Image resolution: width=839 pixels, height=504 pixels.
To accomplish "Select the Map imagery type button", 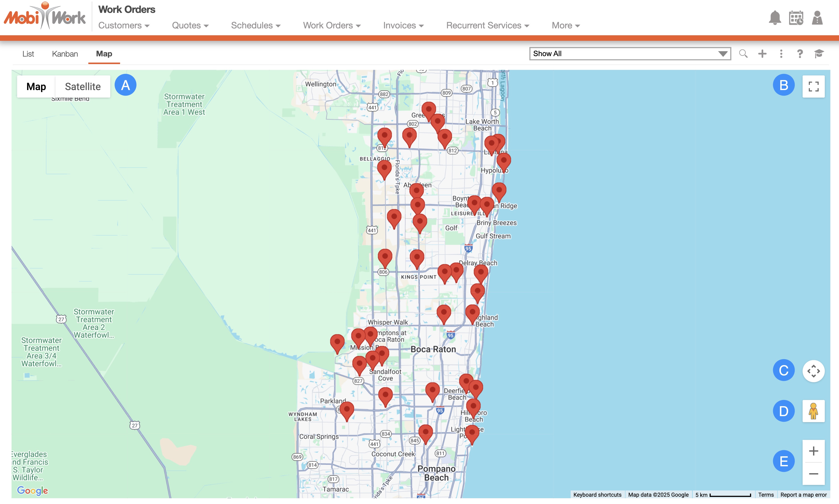I will pos(36,87).
